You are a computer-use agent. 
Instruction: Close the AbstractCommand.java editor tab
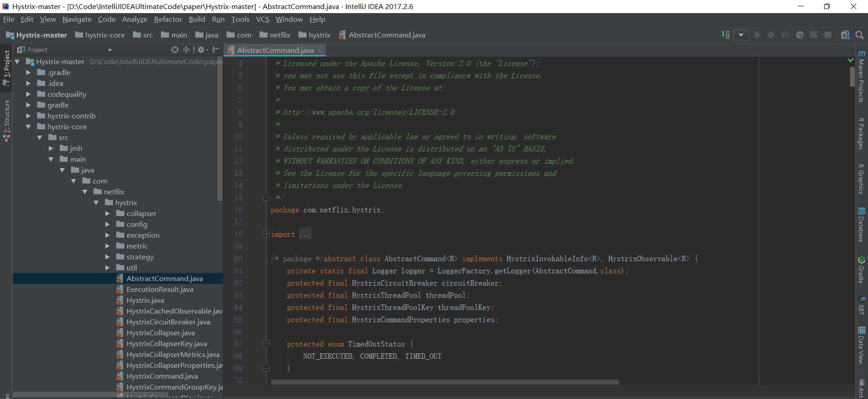pos(319,50)
